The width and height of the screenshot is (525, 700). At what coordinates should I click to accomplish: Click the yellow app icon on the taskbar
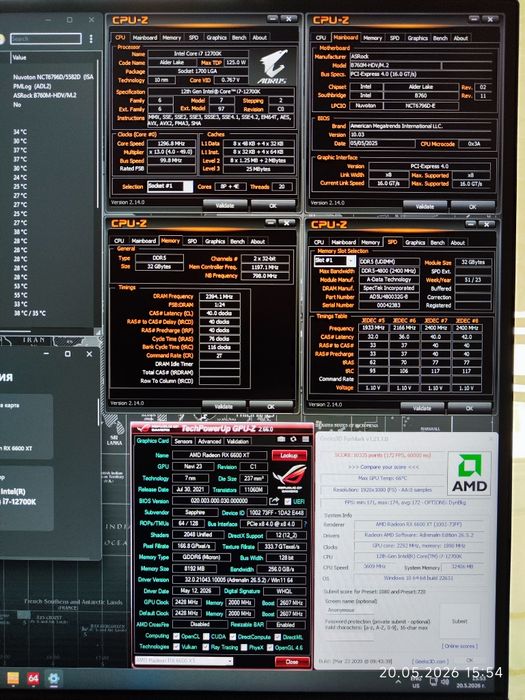pos(13,679)
